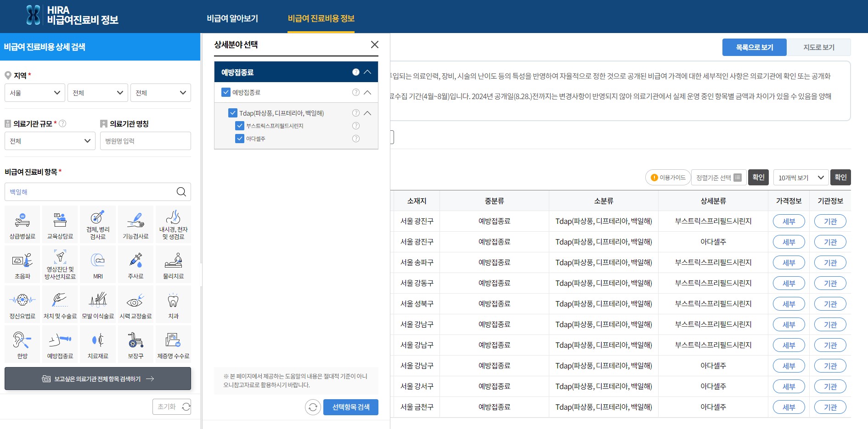Select the 교육상담료 category icon
Image resolution: width=868 pixels, height=429 pixels.
coord(60,224)
